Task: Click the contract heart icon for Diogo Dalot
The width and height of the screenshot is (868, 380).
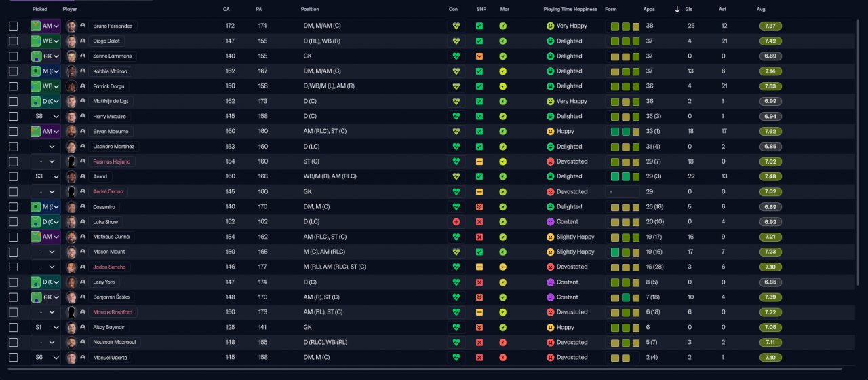Action: click(x=456, y=41)
